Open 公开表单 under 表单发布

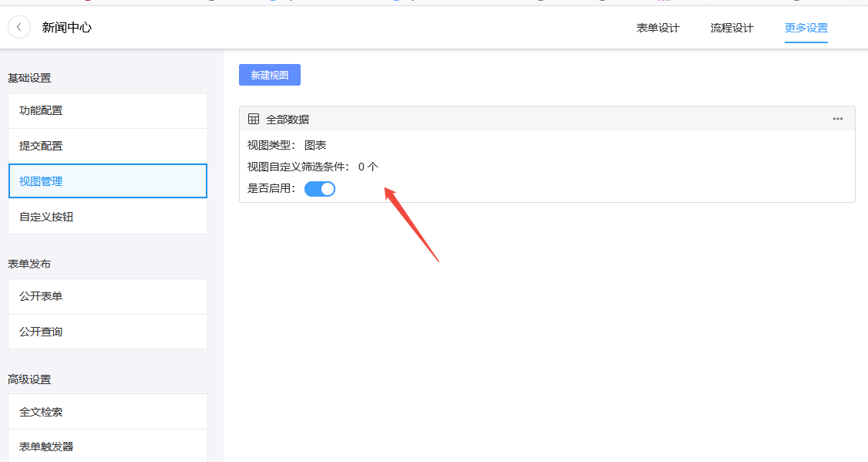[108, 296]
